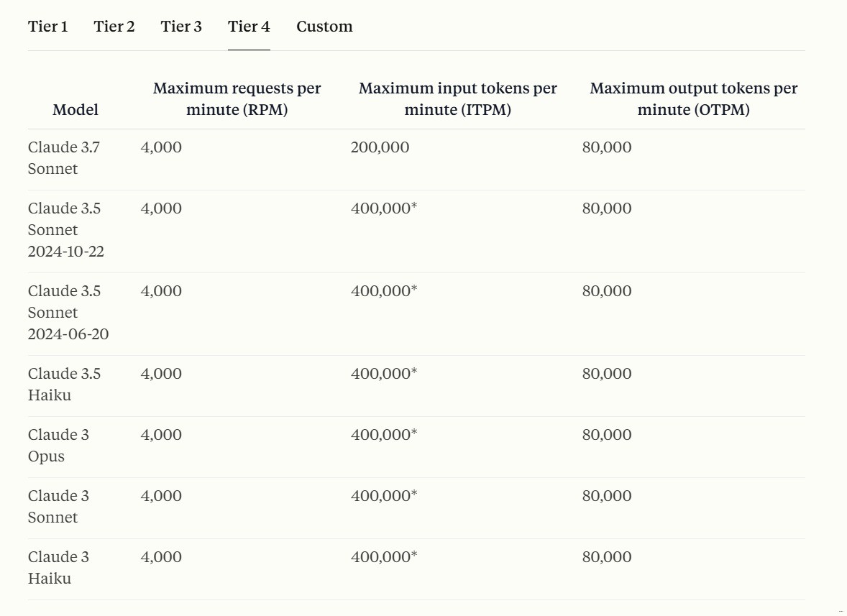Open the Tier 2 tab
The width and height of the screenshot is (847, 616).
coord(114,27)
